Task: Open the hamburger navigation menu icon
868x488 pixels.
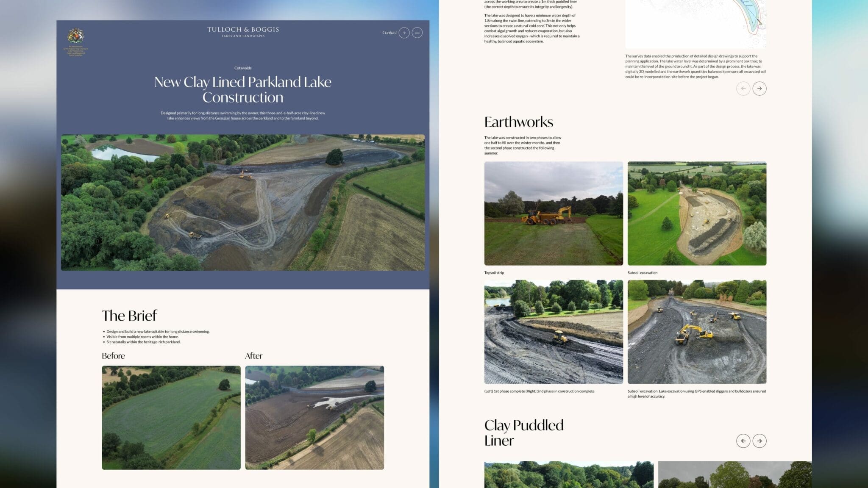Action: pyautogui.click(x=417, y=33)
